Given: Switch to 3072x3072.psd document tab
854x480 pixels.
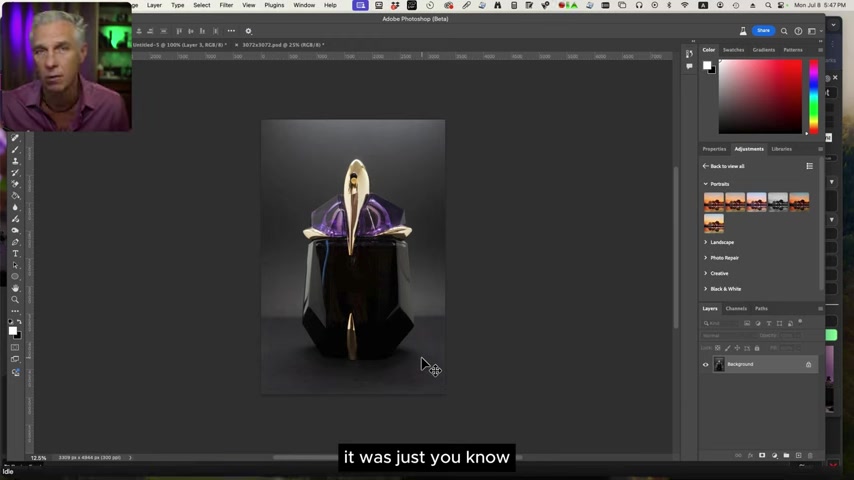Looking at the screenshot, I should click(x=283, y=45).
